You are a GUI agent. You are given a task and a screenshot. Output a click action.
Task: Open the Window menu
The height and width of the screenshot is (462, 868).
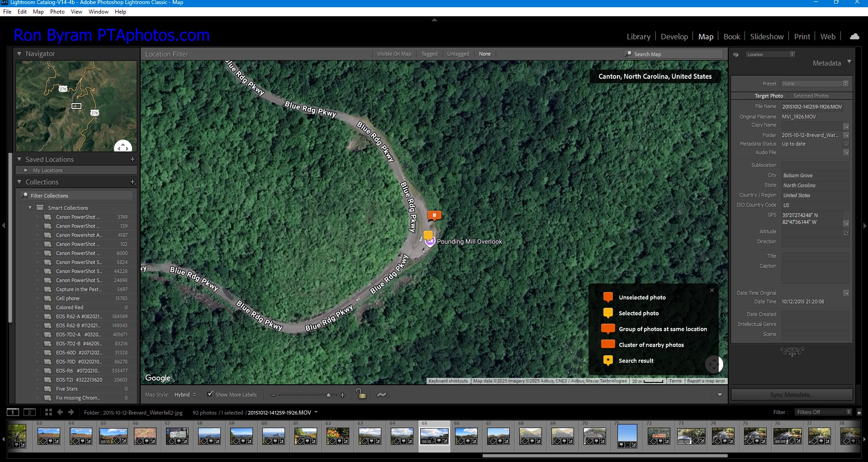coord(99,12)
